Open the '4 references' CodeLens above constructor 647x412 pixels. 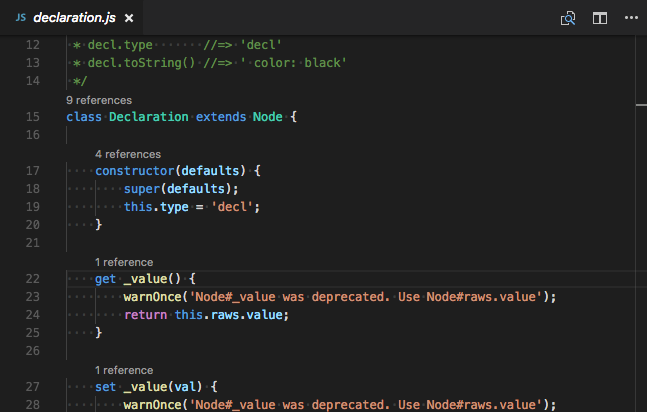127,154
